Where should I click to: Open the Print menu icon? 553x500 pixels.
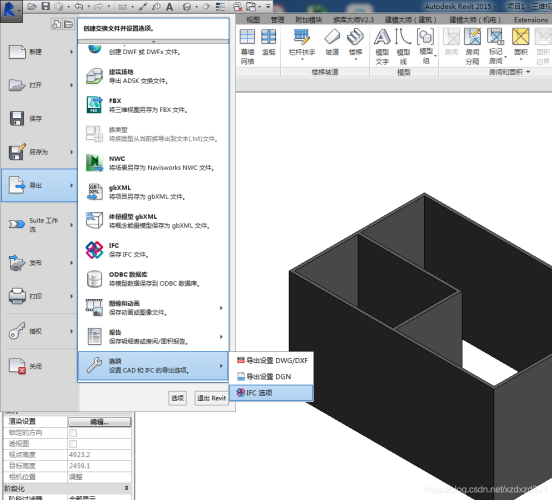click(x=17, y=296)
